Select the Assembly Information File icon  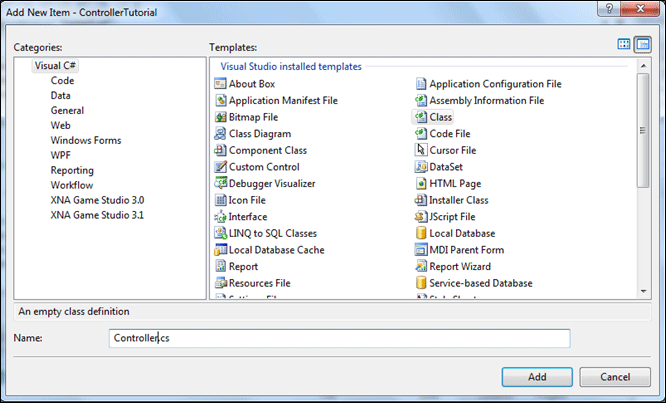click(x=420, y=100)
